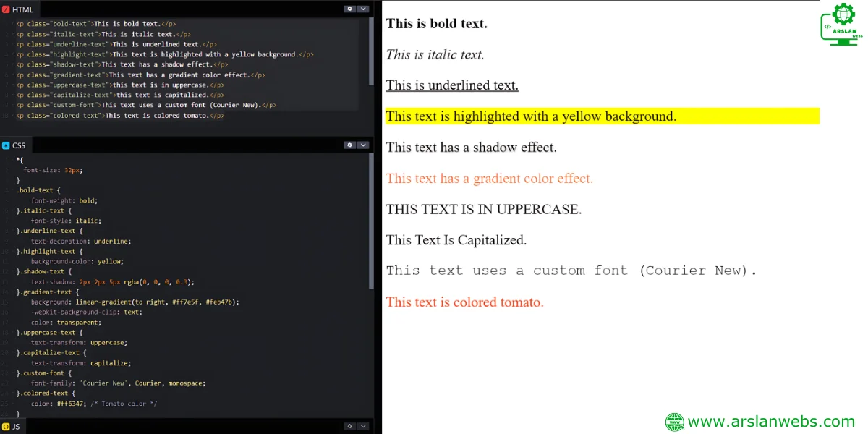Click the "linear-gradient" background CSS line
The image size is (868, 434).
click(x=135, y=302)
